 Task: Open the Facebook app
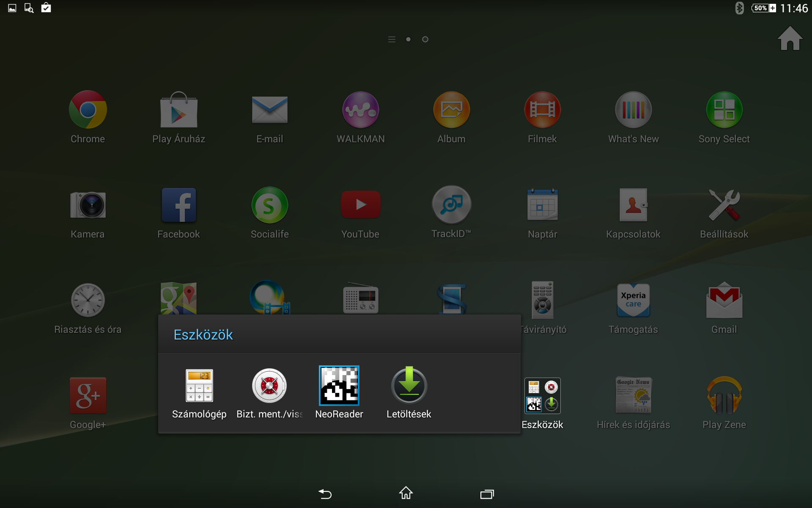coord(178,205)
